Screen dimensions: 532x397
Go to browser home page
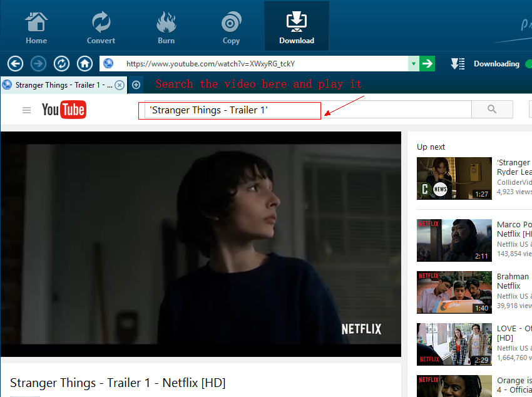84,64
